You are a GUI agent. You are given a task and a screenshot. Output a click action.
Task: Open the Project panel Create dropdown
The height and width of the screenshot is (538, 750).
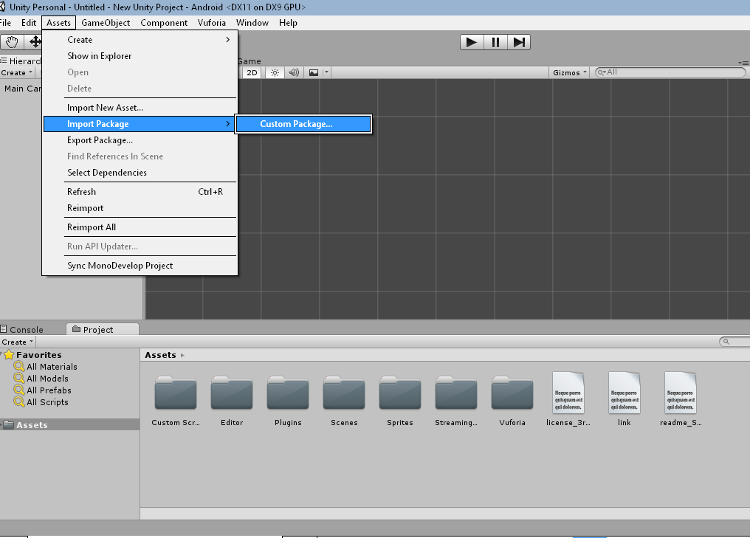tap(17, 342)
